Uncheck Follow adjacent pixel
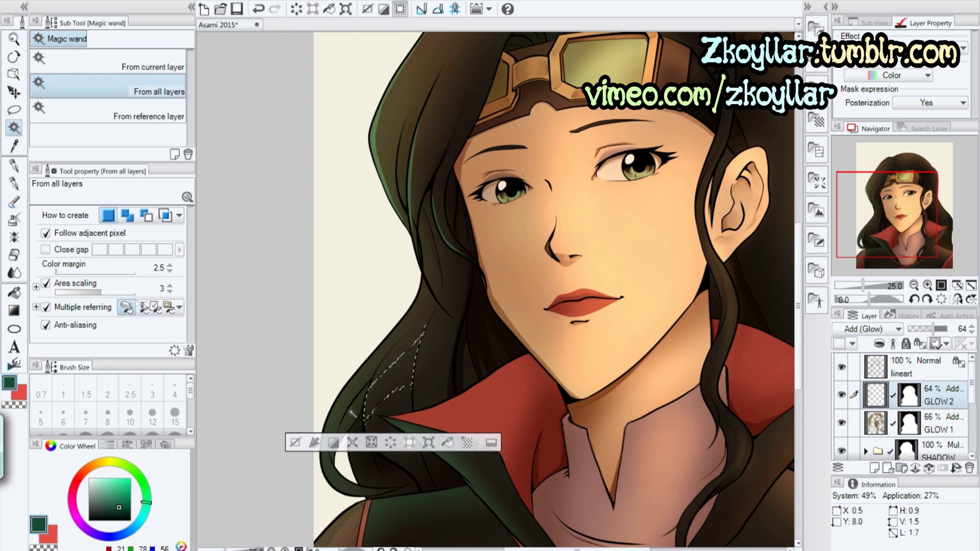 point(46,233)
